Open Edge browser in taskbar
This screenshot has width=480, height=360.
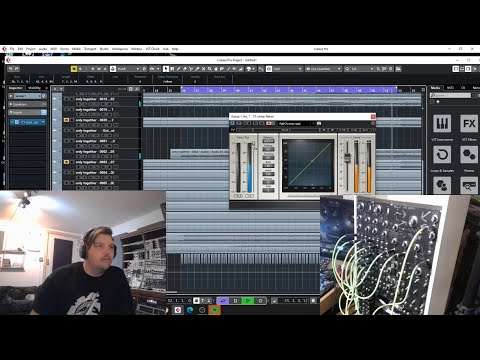coord(190,310)
